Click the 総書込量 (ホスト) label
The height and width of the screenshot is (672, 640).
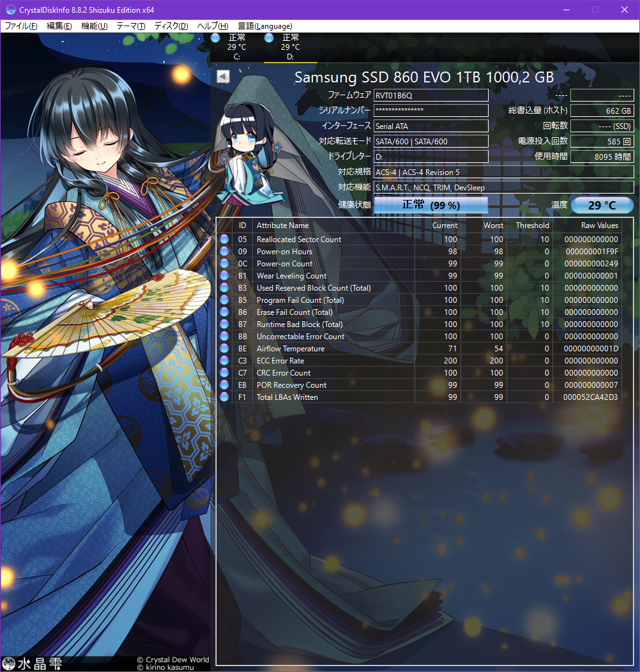click(538, 111)
